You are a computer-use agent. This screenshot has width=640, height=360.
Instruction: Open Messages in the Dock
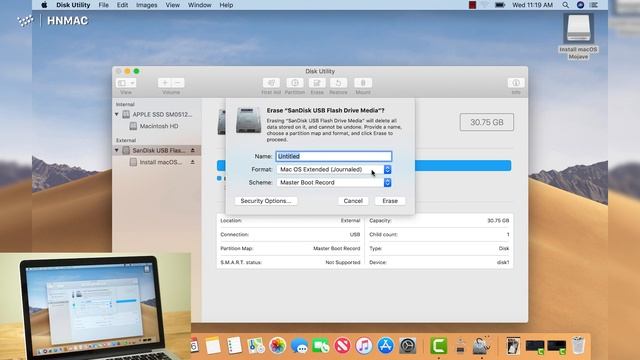(x=299, y=346)
